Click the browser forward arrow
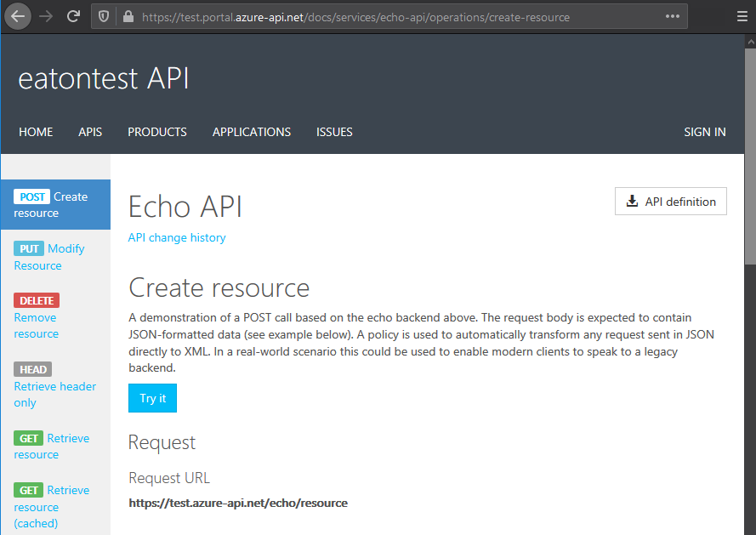 tap(46, 17)
